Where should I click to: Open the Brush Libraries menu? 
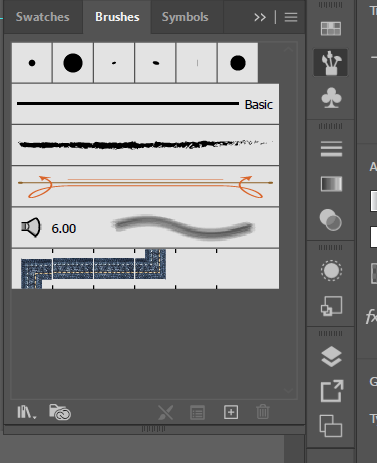point(27,412)
